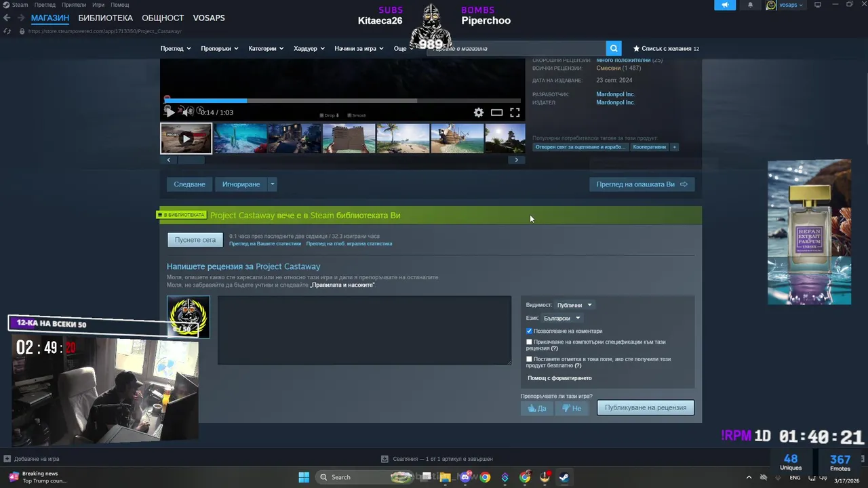Screen dimensions: 868x488
Task: Open the Steam announcements megaphone icon
Action: click(725, 5)
